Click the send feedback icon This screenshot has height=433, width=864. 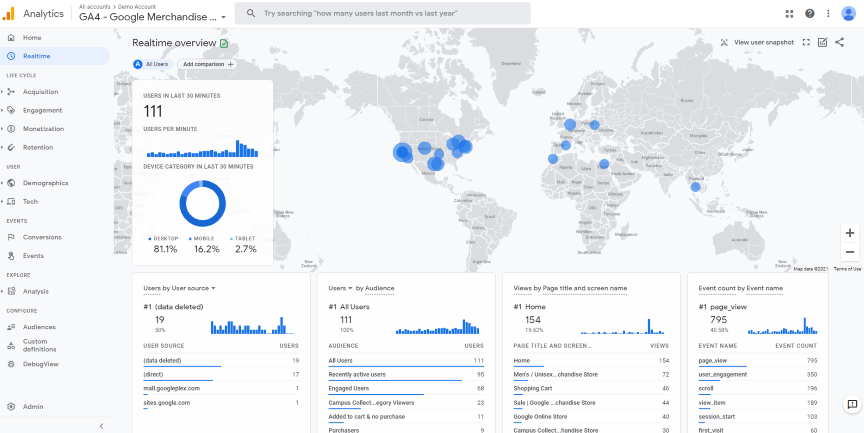(x=851, y=404)
